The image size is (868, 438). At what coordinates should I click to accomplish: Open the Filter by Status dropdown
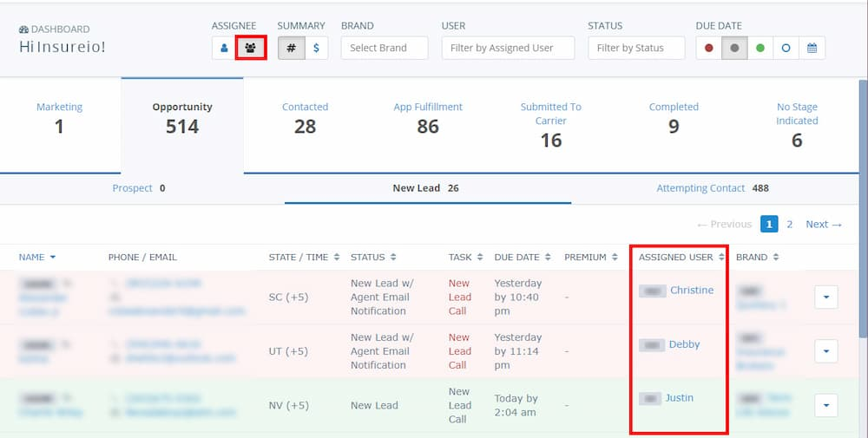636,48
